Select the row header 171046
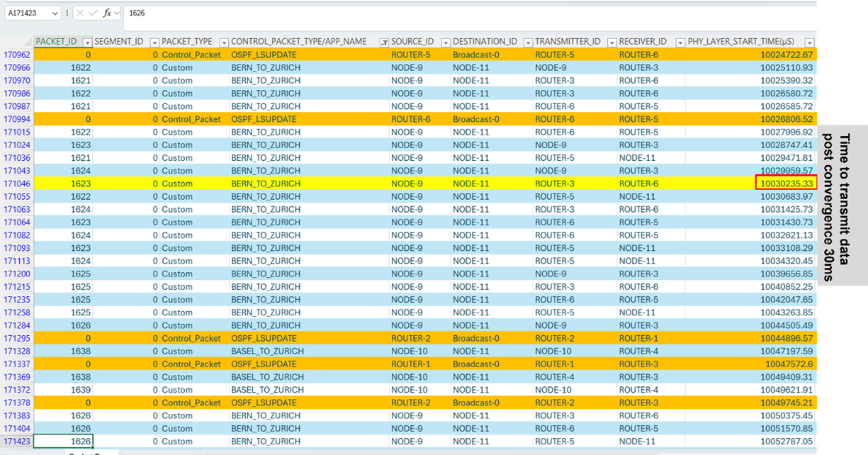The image size is (868, 455). pos(17,184)
